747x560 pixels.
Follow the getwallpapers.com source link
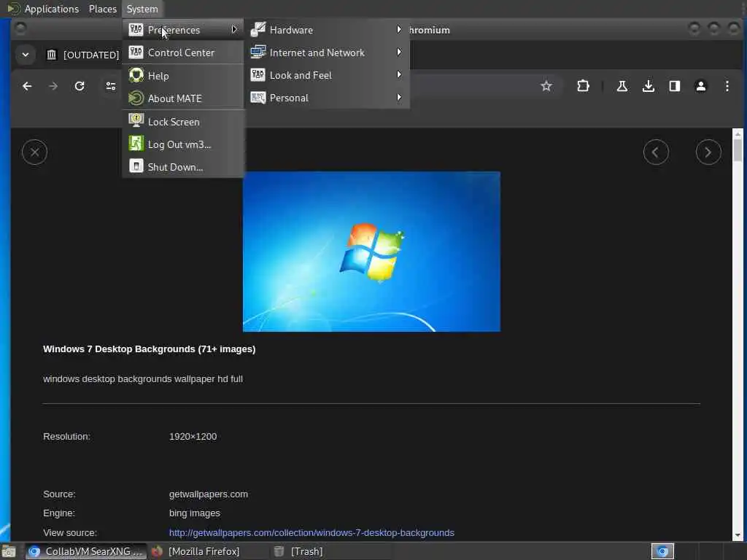tap(311, 532)
